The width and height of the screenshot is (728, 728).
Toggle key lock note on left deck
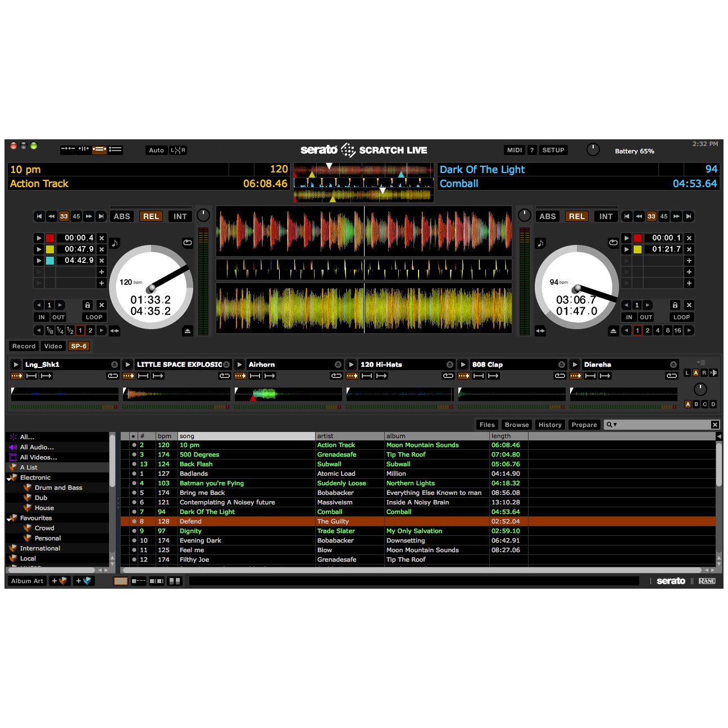point(115,243)
